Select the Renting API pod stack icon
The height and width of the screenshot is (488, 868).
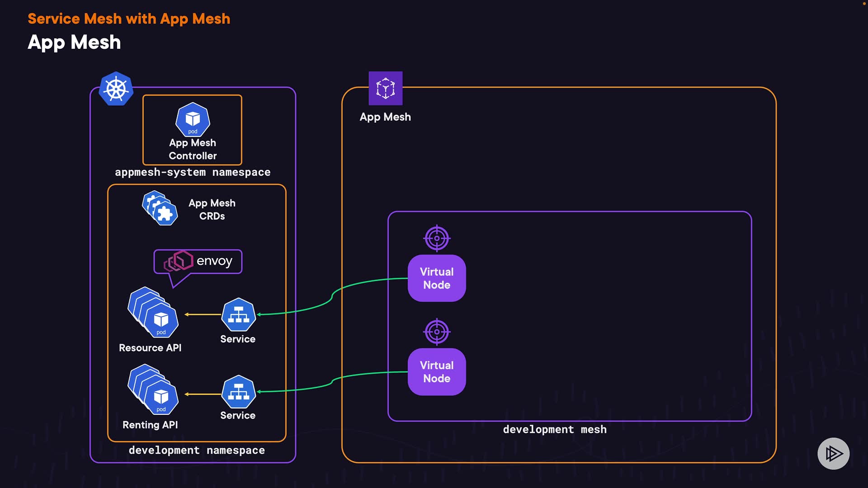coord(153,389)
